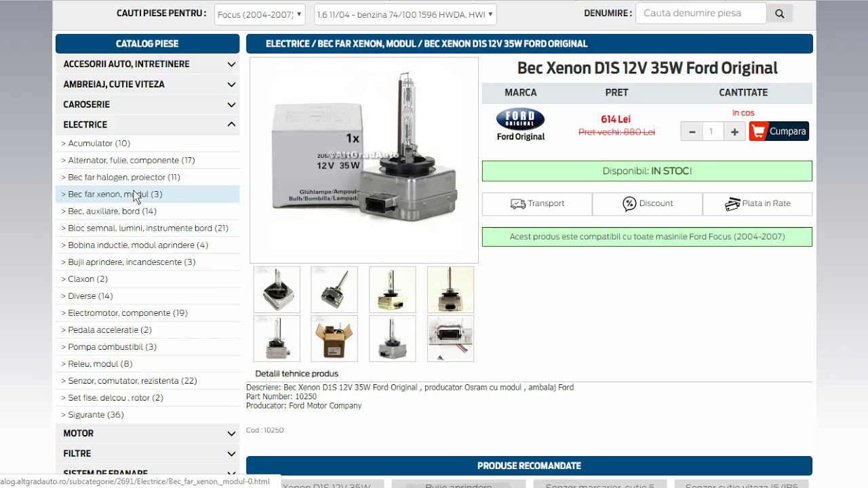Click the Discount percent icon

629,203
